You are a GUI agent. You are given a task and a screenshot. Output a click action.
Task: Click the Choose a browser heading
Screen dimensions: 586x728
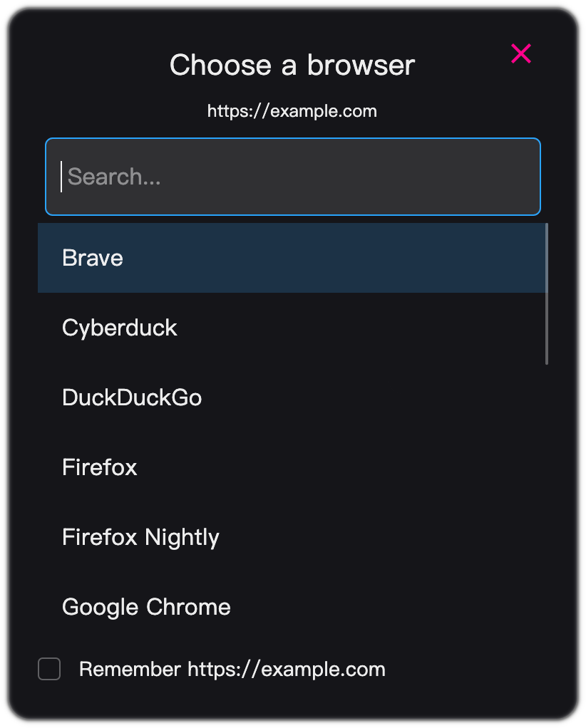[292, 66]
